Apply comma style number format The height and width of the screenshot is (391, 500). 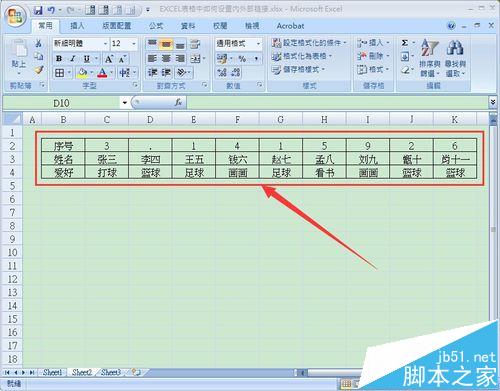click(x=256, y=59)
